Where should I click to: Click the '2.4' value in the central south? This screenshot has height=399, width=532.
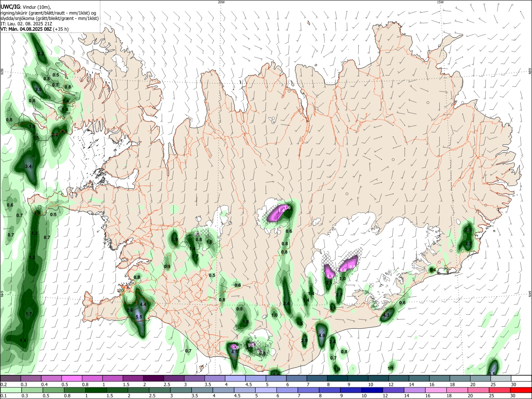point(286,304)
